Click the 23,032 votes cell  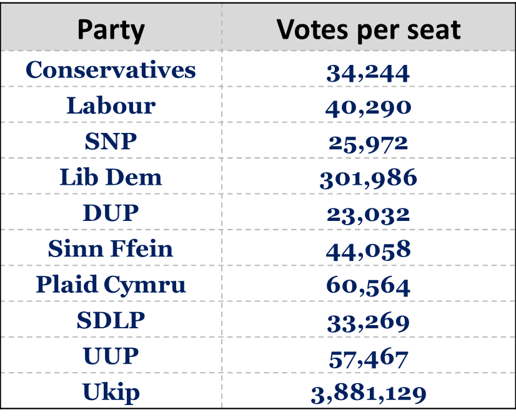(369, 215)
